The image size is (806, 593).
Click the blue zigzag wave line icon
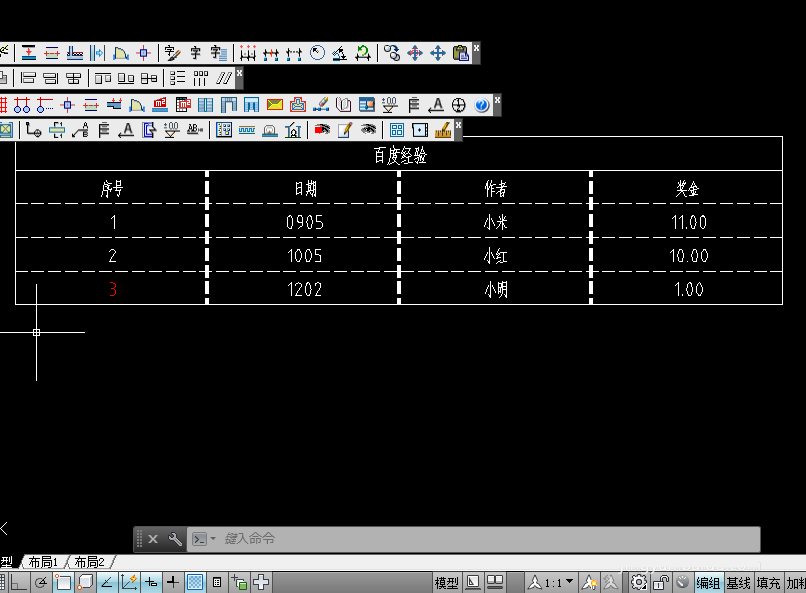tap(247, 130)
